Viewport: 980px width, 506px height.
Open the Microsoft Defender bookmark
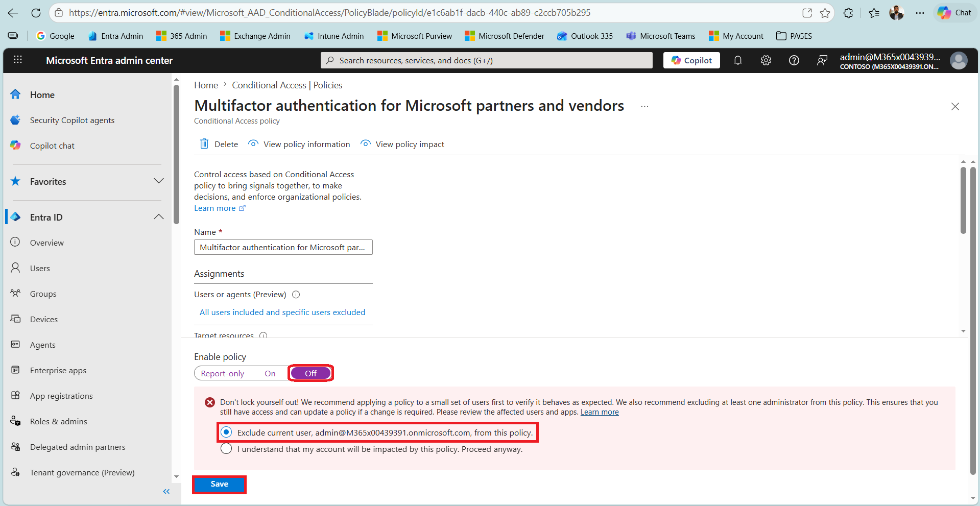pos(505,36)
